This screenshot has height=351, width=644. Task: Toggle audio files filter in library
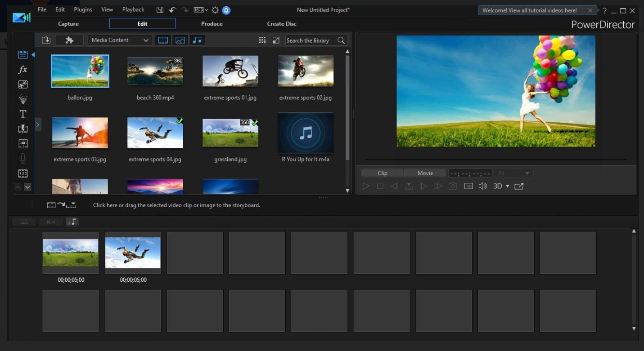pyautogui.click(x=197, y=40)
